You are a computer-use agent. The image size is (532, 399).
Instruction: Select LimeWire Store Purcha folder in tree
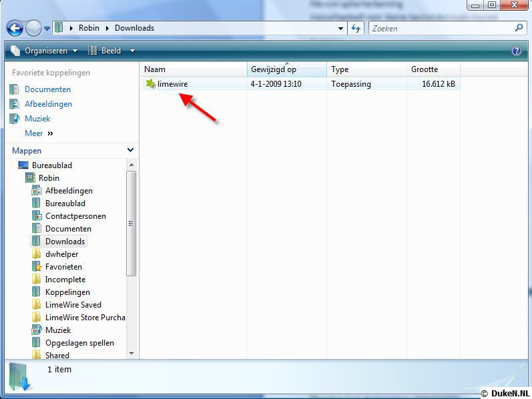point(85,318)
